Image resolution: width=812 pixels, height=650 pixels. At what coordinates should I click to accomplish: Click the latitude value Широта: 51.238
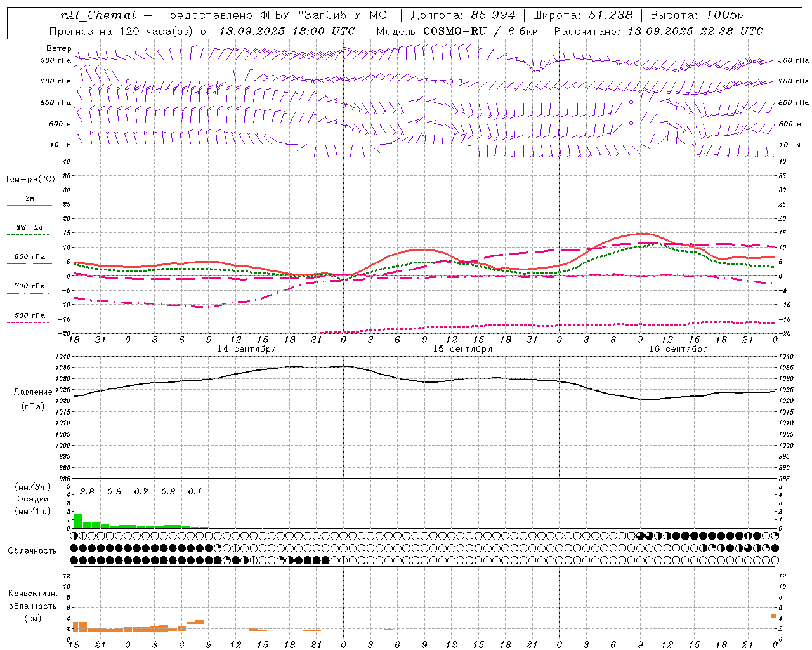(x=582, y=15)
